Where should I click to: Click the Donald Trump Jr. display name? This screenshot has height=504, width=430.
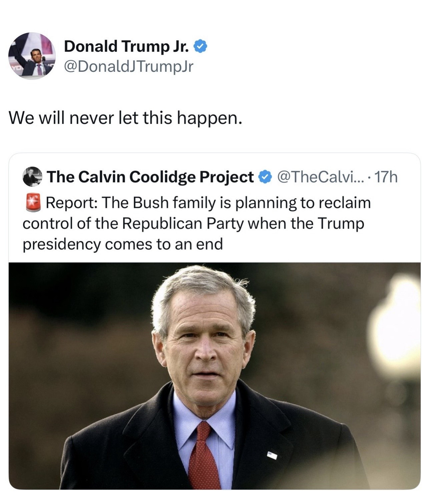[x=126, y=46]
